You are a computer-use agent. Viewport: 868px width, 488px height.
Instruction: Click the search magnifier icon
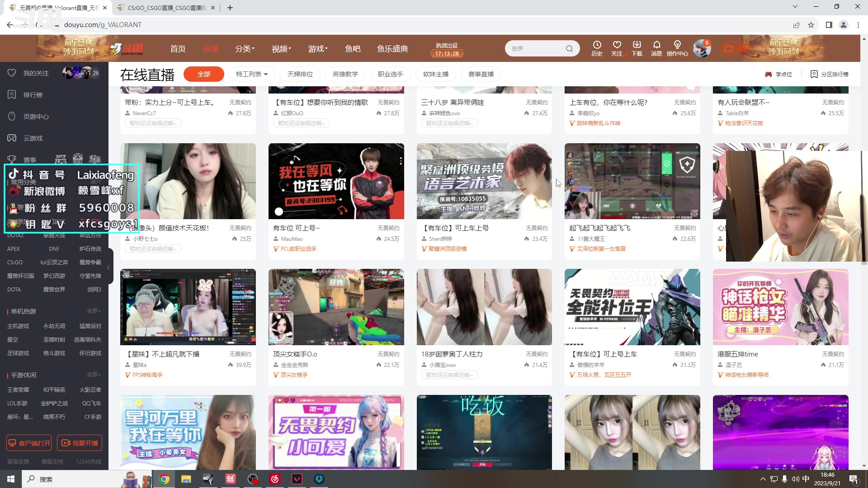pos(569,48)
